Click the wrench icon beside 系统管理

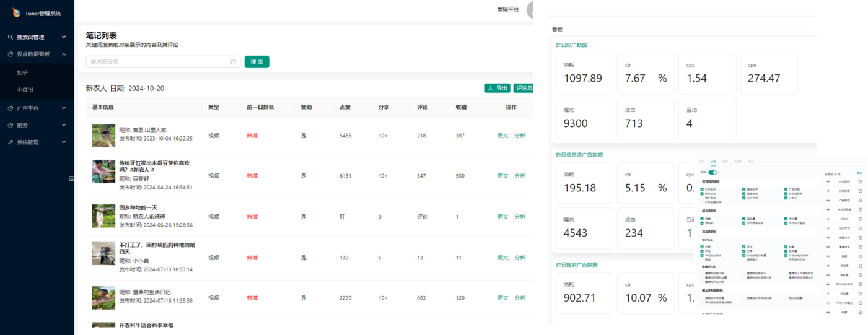click(11, 142)
